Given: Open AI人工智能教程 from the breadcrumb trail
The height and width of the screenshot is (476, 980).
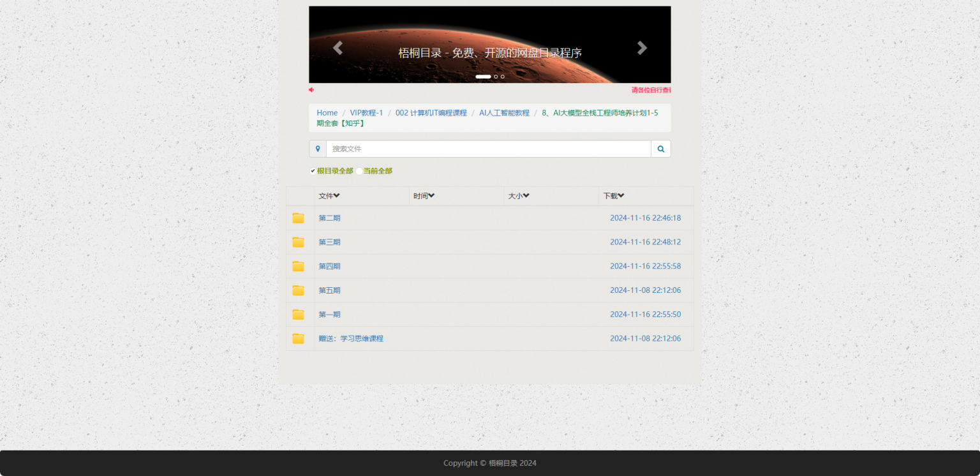Looking at the screenshot, I should point(503,112).
